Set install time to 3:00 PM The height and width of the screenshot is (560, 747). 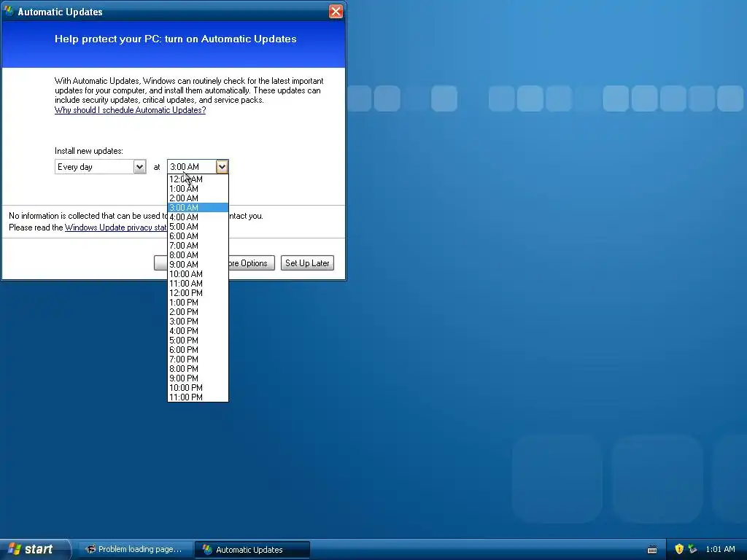198,322
